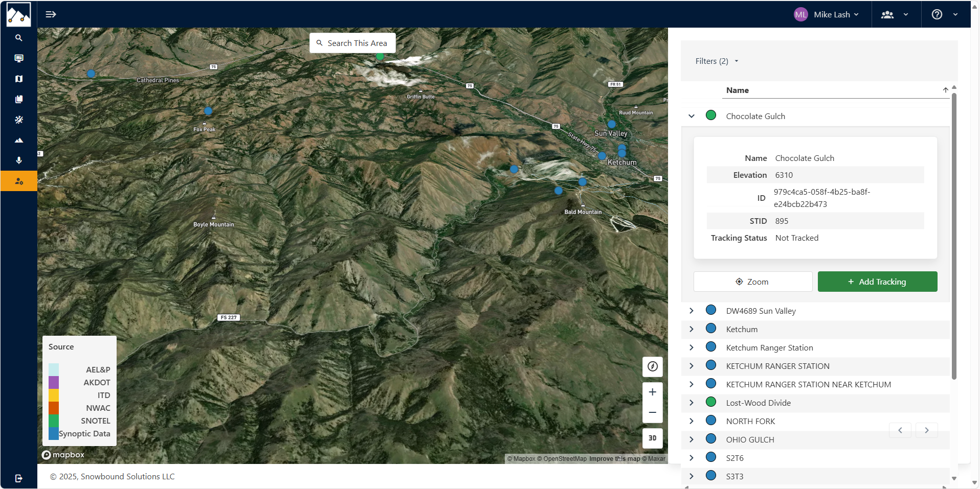
Task: Click the Improve this map link
Action: 614,459
